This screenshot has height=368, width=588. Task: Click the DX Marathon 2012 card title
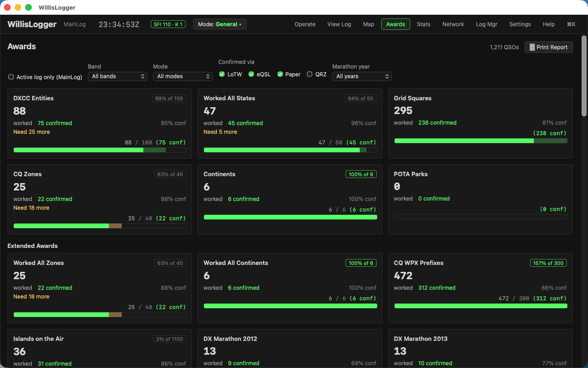(230, 339)
